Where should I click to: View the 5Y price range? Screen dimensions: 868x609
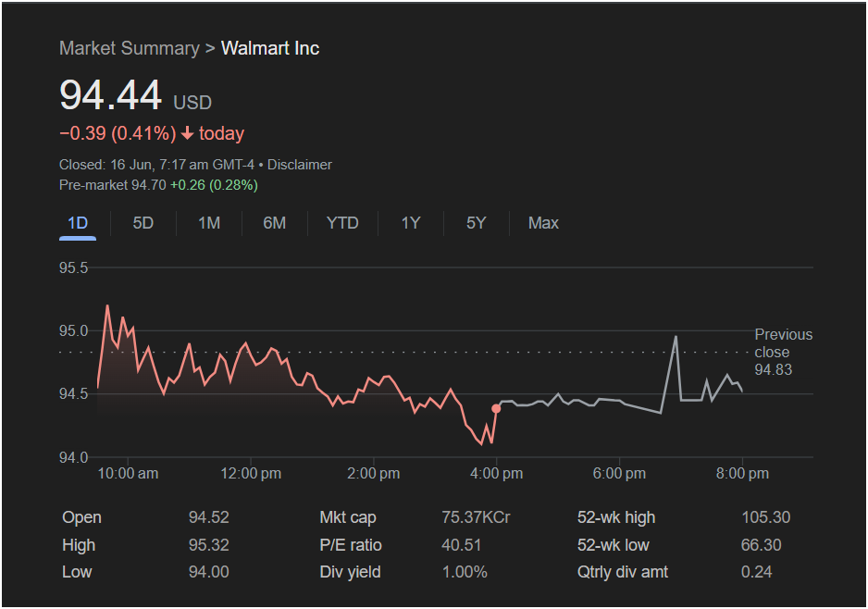[x=476, y=223]
